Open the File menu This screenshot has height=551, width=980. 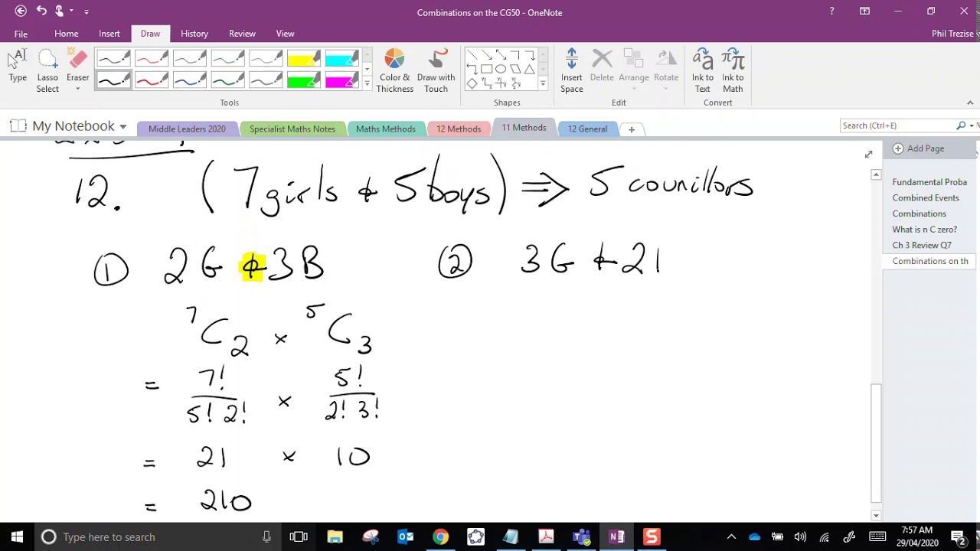[21, 34]
